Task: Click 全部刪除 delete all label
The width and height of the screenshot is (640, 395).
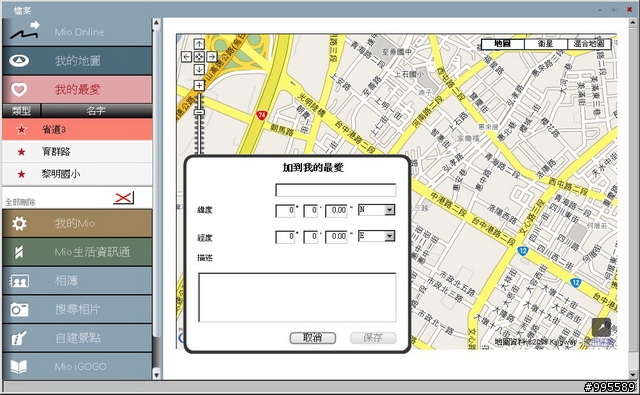Action: [20, 202]
